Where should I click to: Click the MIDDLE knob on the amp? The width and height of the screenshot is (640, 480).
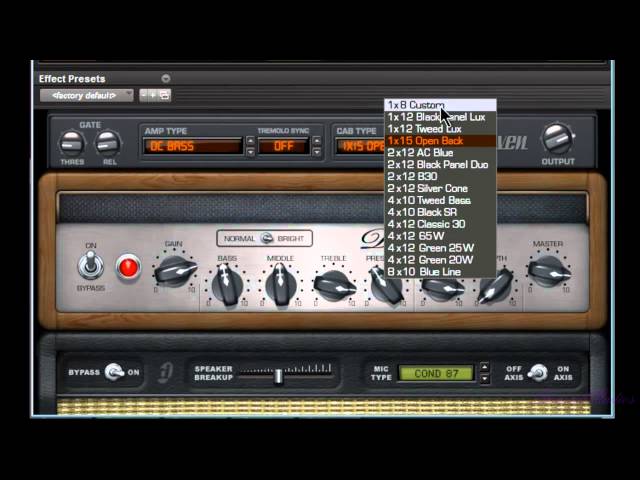(x=280, y=286)
